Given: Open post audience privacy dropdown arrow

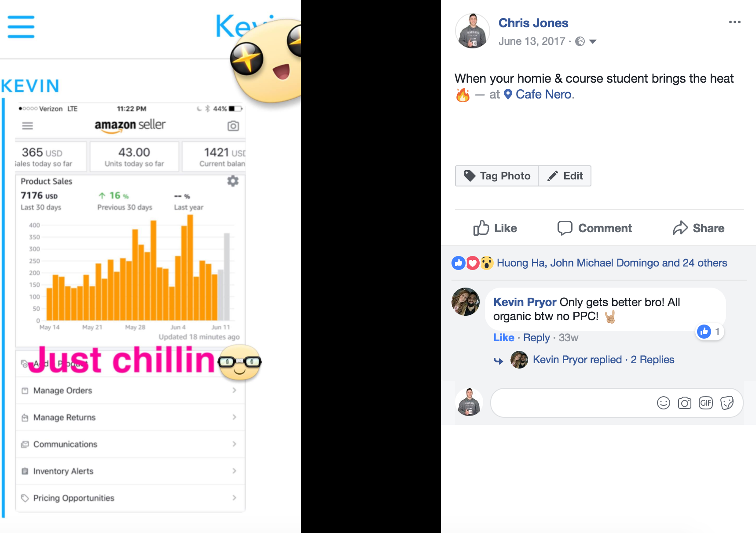Looking at the screenshot, I should pos(593,42).
